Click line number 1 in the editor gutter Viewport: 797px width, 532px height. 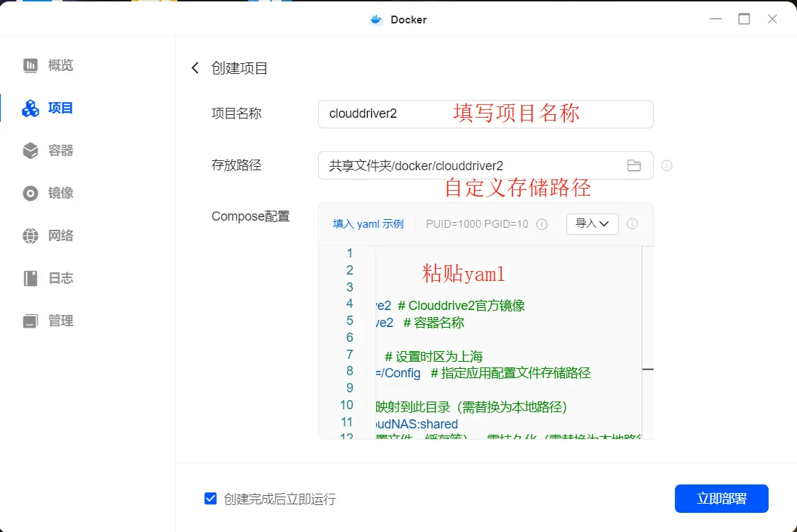click(x=349, y=253)
